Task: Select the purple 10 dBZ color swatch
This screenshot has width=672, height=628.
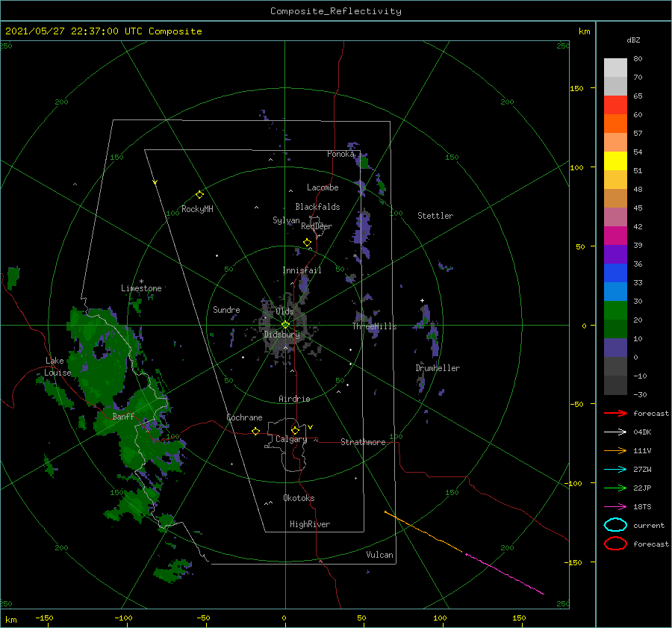Action: [615, 348]
